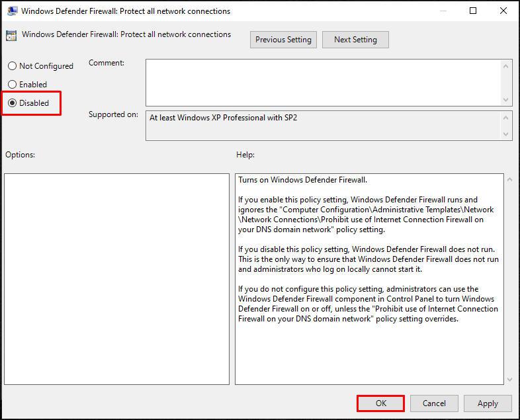Click 'If you enable this policy setting' paragraph

pyautogui.click(x=366, y=215)
